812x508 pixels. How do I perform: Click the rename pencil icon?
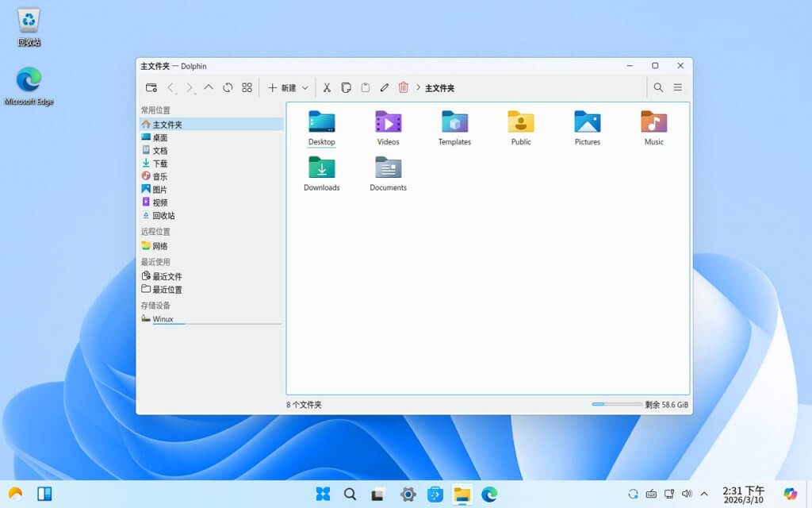pyautogui.click(x=385, y=87)
